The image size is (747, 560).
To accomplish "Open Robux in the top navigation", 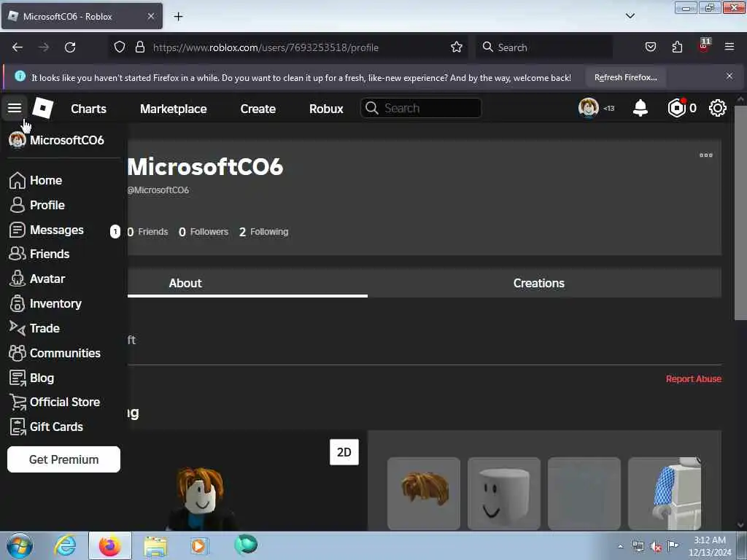I will click(x=326, y=109).
